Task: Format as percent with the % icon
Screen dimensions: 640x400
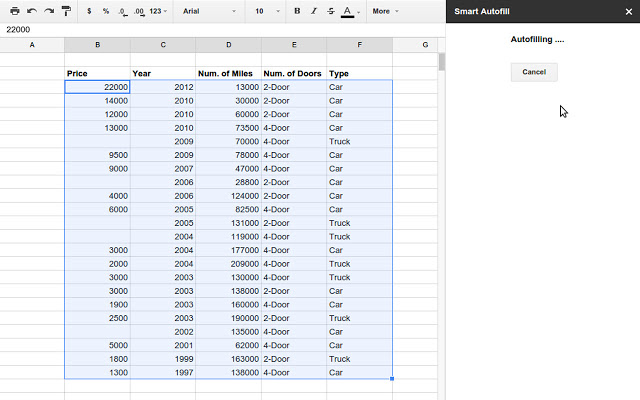Action: click(x=106, y=11)
